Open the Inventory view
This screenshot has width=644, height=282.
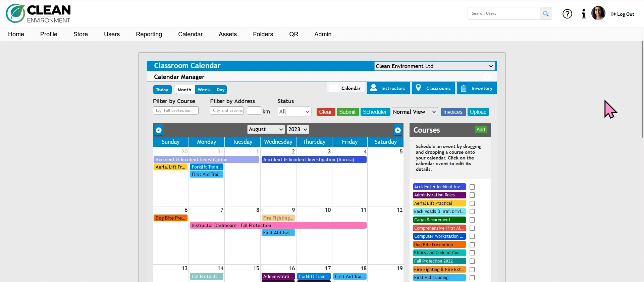(477, 88)
